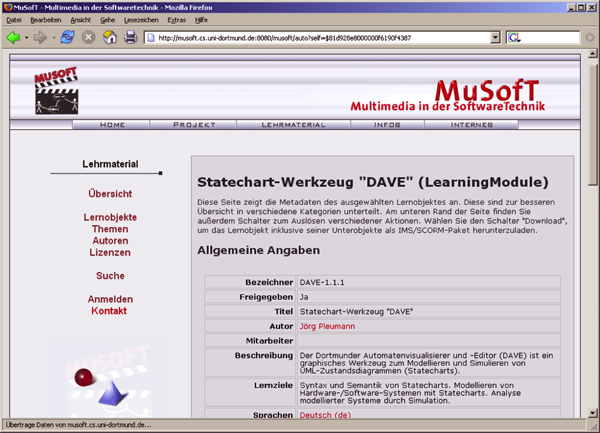Open the Ansicht menu
Screen dimensions: 600x433
tap(81, 20)
